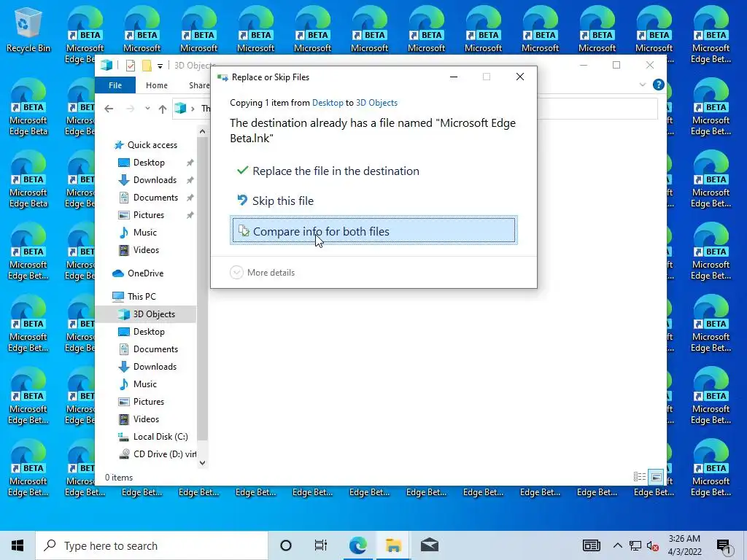Show hidden system tray icons
This screenshot has height=560, width=747.
(x=617, y=545)
